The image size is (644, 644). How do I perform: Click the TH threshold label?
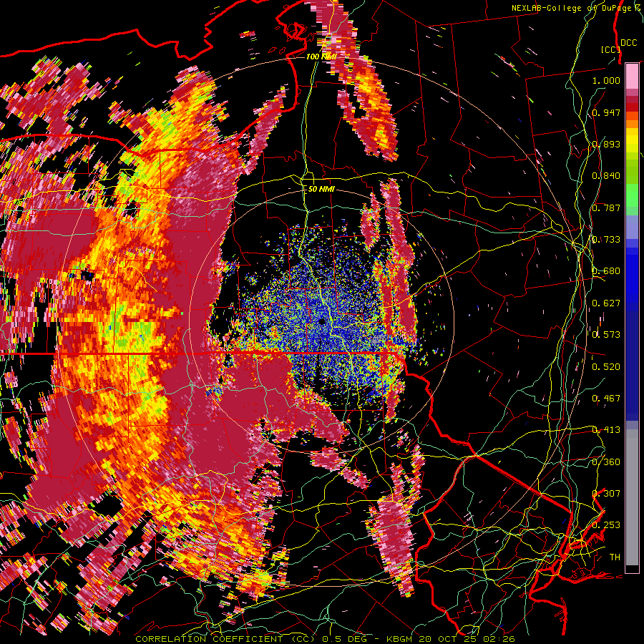pos(615,557)
